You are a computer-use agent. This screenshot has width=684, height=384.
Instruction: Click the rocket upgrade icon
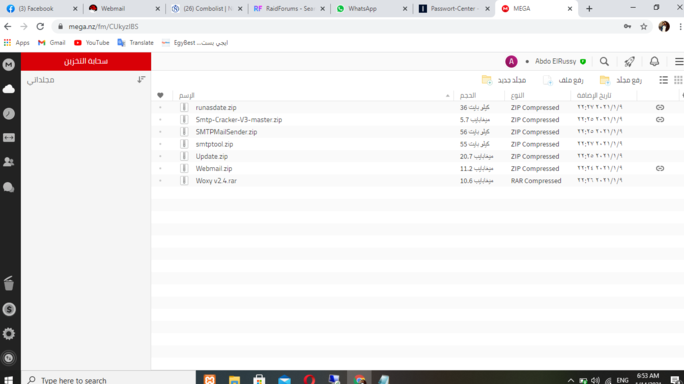click(629, 62)
